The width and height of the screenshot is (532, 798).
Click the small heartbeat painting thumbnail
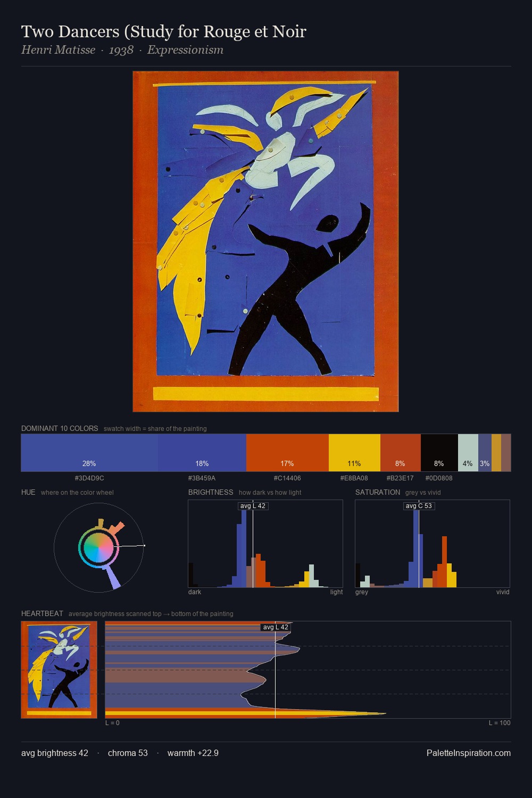click(59, 670)
